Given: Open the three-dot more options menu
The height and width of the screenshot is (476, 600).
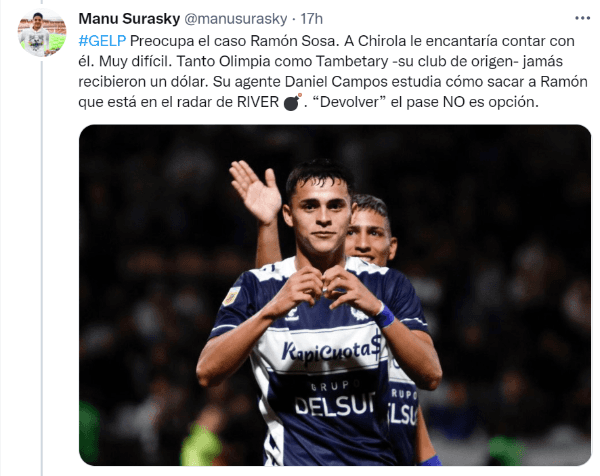Looking at the screenshot, I should click(x=582, y=18).
